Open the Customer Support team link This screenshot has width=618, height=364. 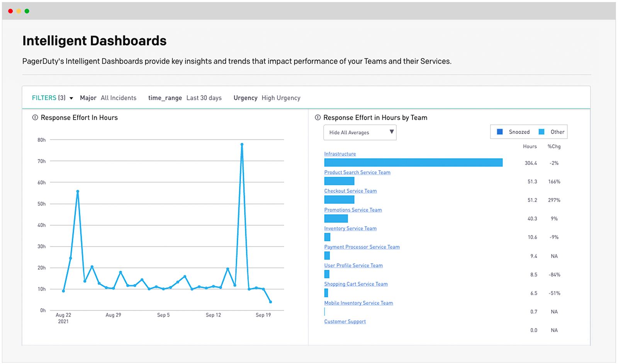[345, 321]
